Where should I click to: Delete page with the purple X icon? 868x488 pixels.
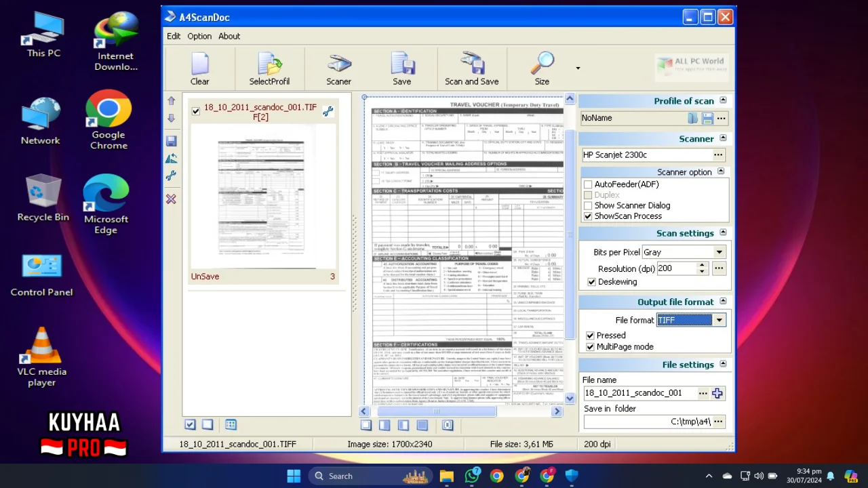click(x=171, y=199)
